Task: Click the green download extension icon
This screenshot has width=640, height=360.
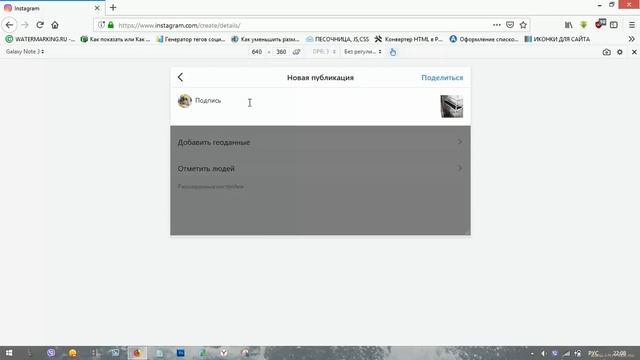Action: pyautogui.click(x=584, y=25)
